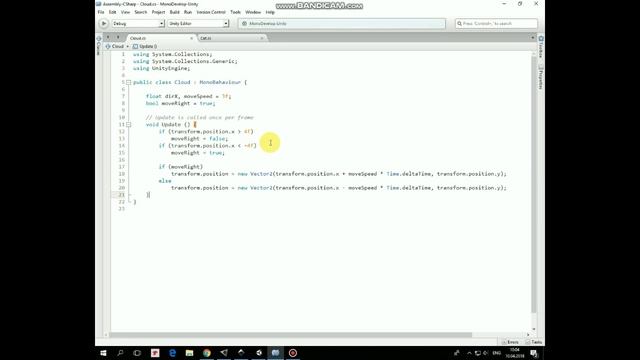Open Google Chrome from taskbar

tap(207, 353)
